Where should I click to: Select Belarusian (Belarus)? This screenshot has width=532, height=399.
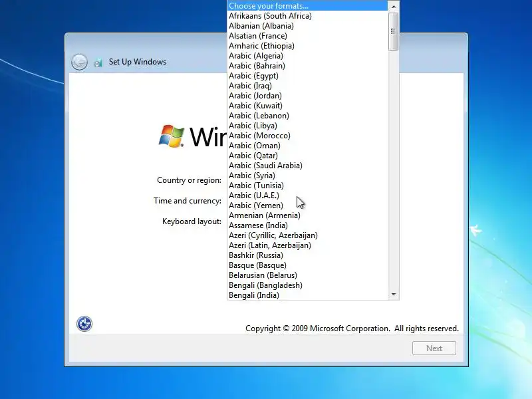coord(307,275)
